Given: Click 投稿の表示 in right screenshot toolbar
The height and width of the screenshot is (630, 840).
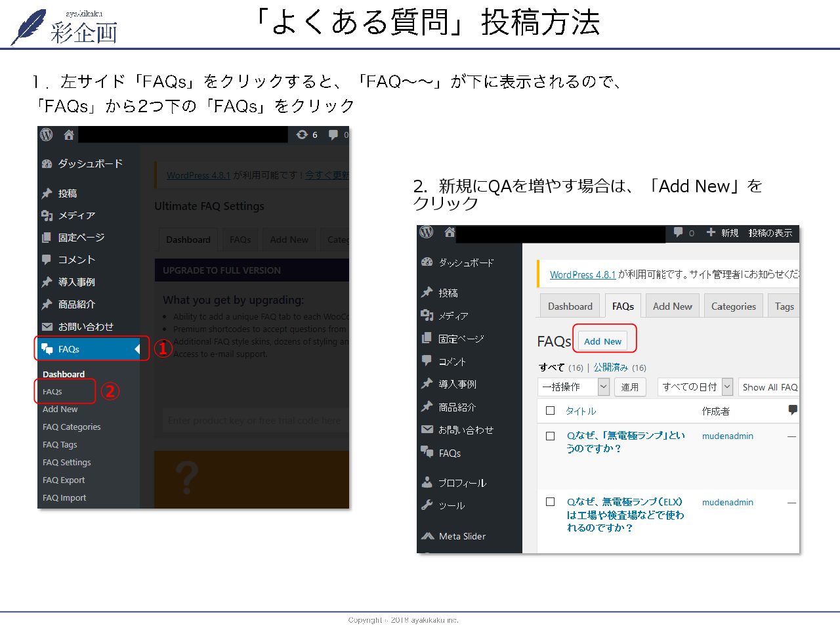Looking at the screenshot, I should pyautogui.click(x=770, y=233).
